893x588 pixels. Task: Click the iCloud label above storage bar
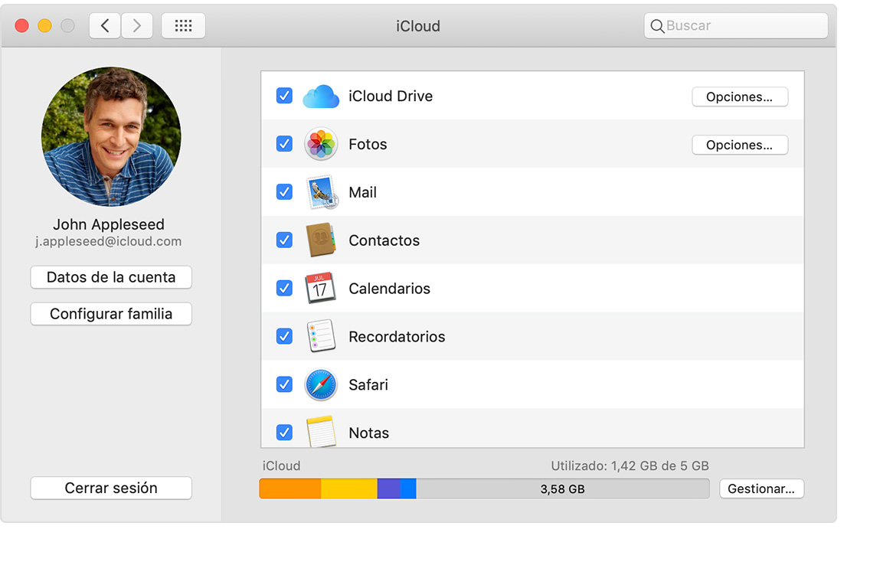click(x=281, y=465)
